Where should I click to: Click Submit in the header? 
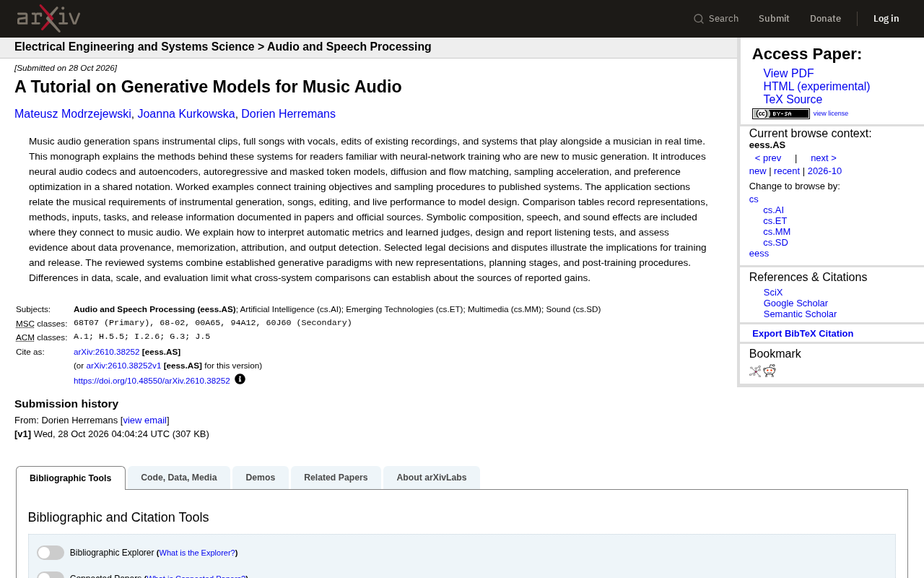coord(774,19)
